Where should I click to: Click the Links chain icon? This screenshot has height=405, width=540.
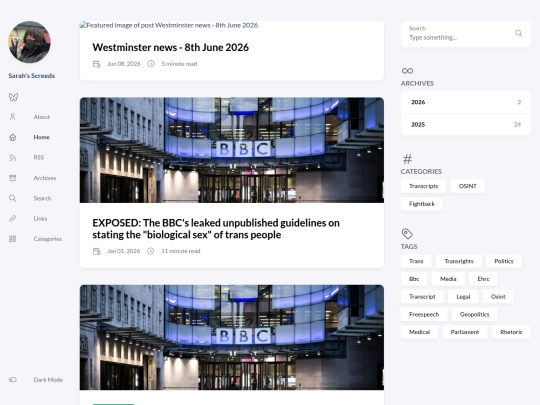pyautogui.click(x=13, y=218)
